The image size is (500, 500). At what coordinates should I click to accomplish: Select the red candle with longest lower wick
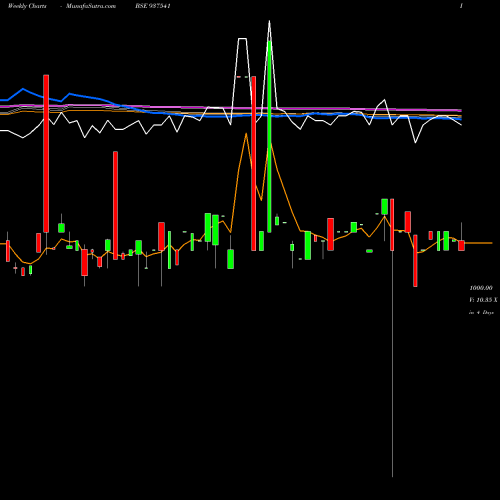392,225
